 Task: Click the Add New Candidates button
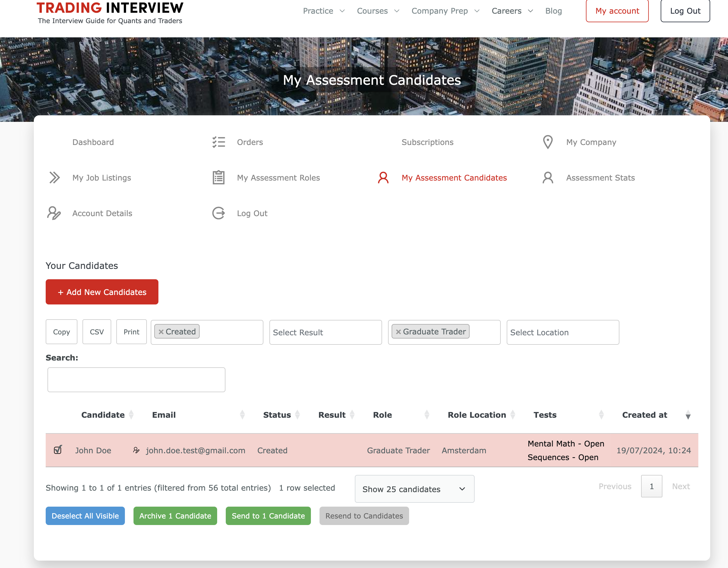102,292
